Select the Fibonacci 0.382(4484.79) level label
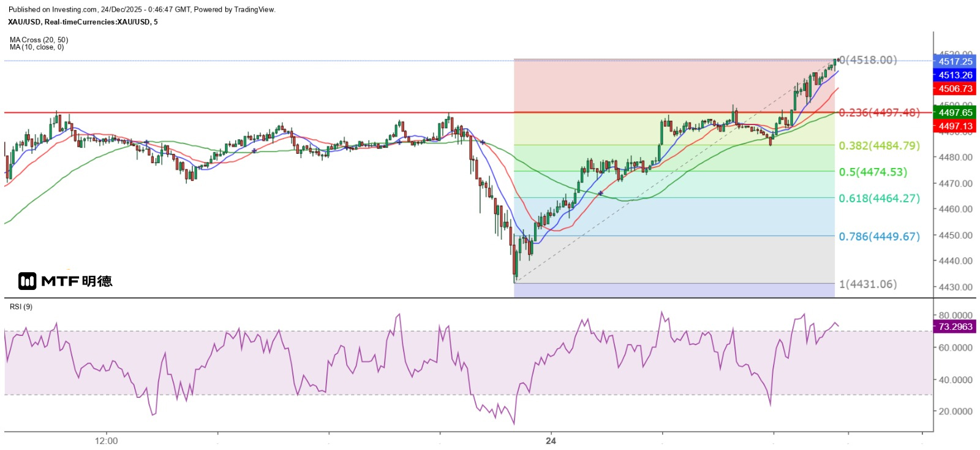This screenshot has width=980, height=450. (x=879, y=146)
